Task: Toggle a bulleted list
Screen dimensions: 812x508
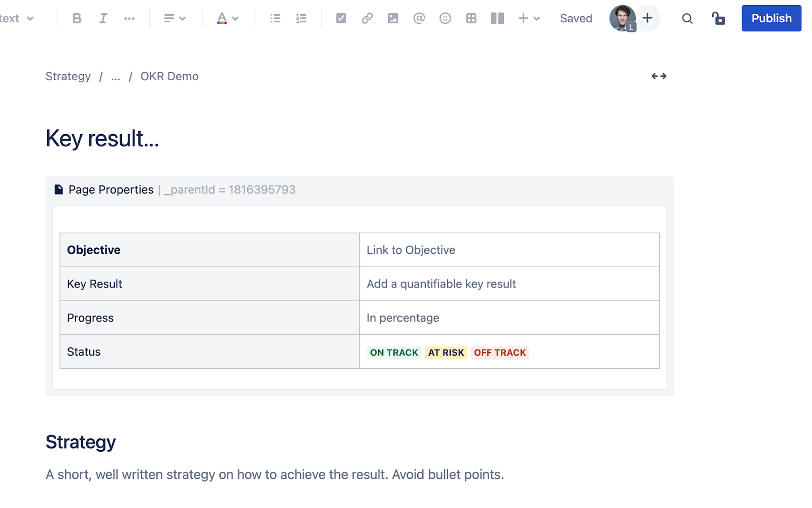Action: [275, 18]
